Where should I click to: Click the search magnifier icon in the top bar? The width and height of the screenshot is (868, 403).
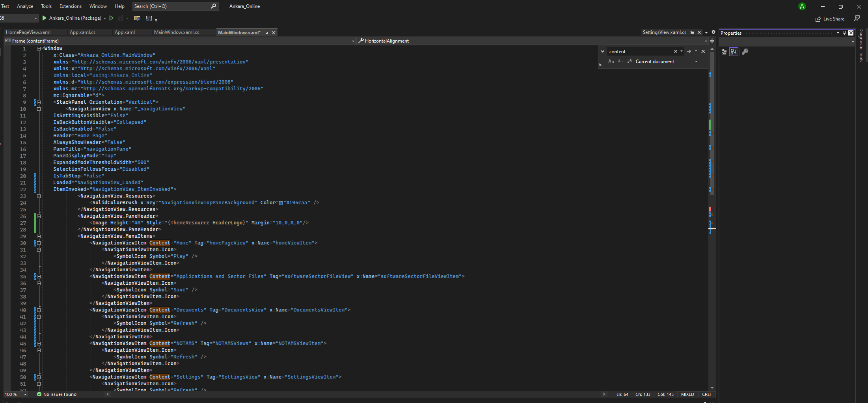click(x=214, y=6)
